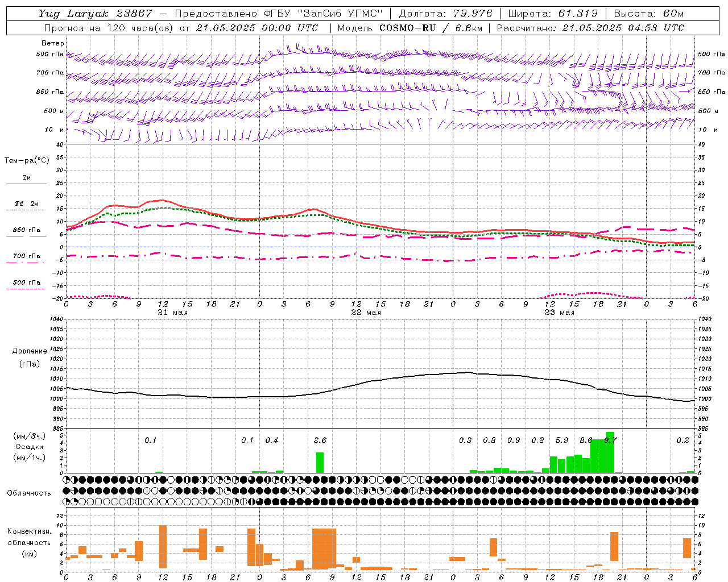Click the 700 гПа entry in temperature legend

pyautogui.click(x=27, y=256)
